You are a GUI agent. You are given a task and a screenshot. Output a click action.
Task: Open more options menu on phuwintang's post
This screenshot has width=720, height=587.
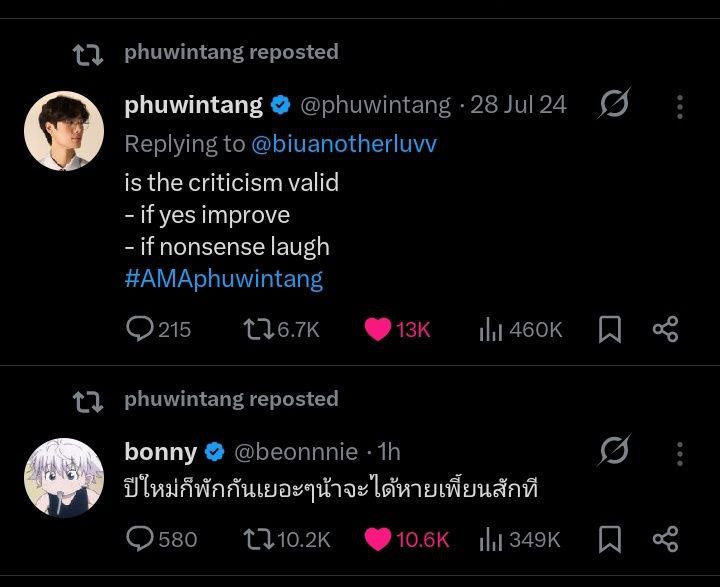[x=680, y=106]
